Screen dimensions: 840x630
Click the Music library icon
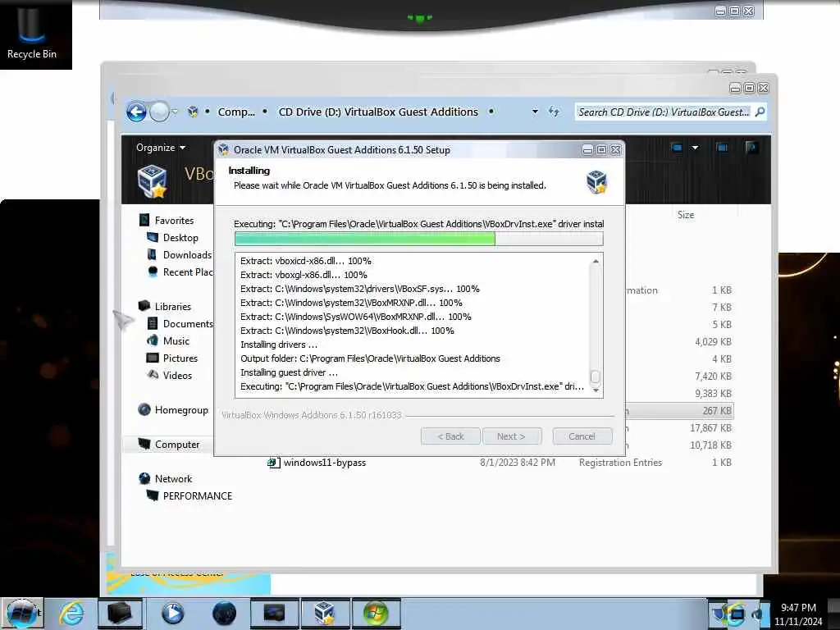coord(153,340)
